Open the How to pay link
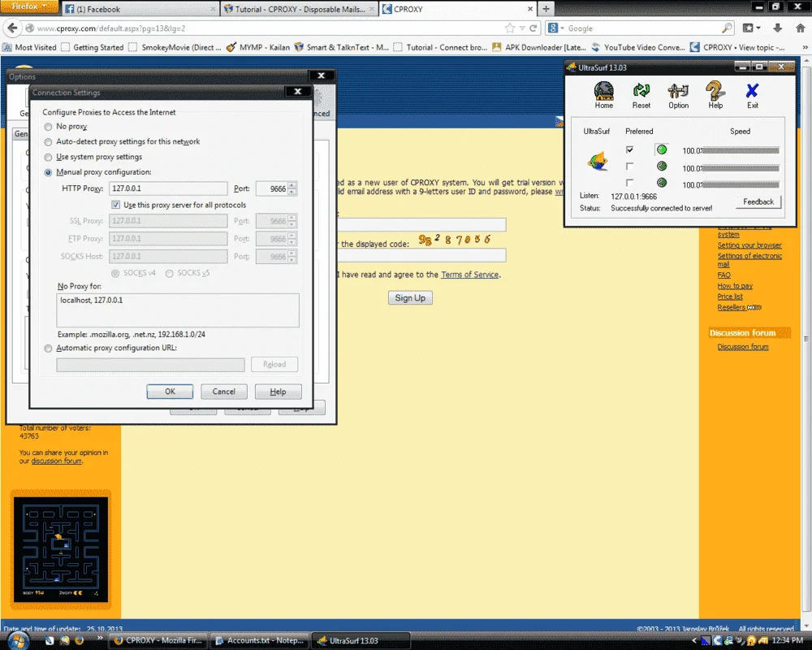The height and width of the screenshot is (650, 812). (x=735, y=286)
